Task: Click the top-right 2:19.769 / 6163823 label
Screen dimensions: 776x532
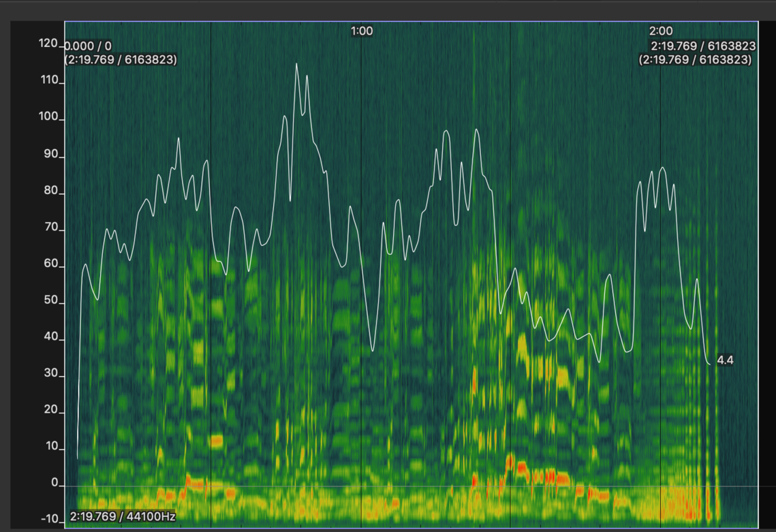Action: click(703, 46)
